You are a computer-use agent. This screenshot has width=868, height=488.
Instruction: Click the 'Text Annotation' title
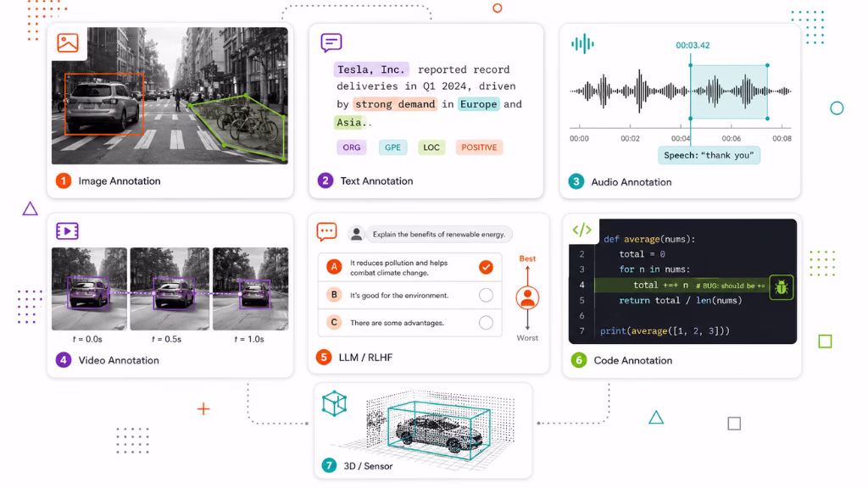[x=376, y=181]
